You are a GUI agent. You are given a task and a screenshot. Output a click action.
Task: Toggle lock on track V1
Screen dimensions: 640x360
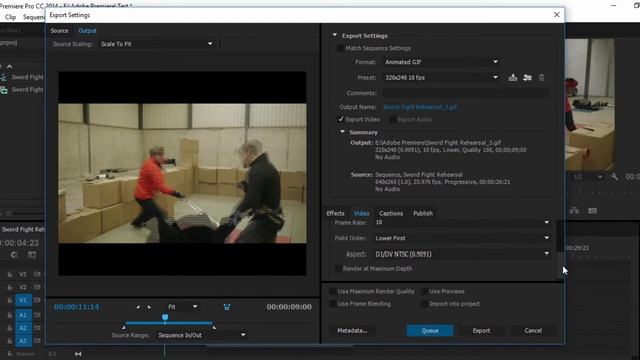[10, 300]
